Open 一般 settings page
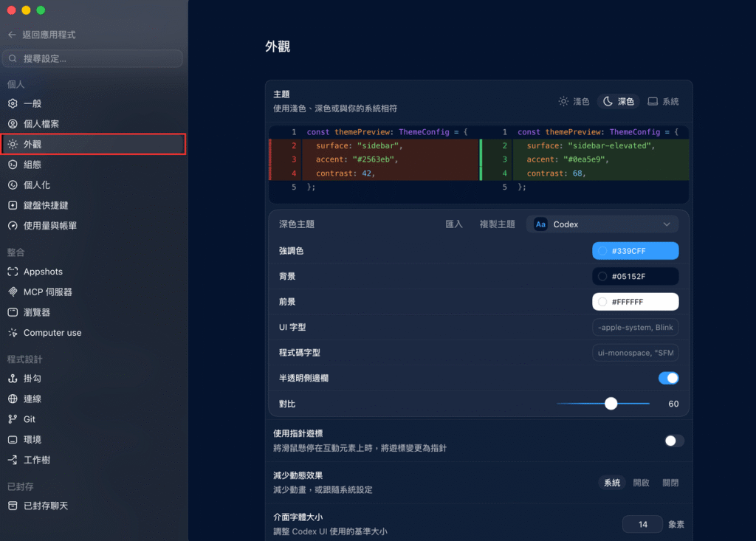Screen dimensions: 756x541 (x=93, y=103)
